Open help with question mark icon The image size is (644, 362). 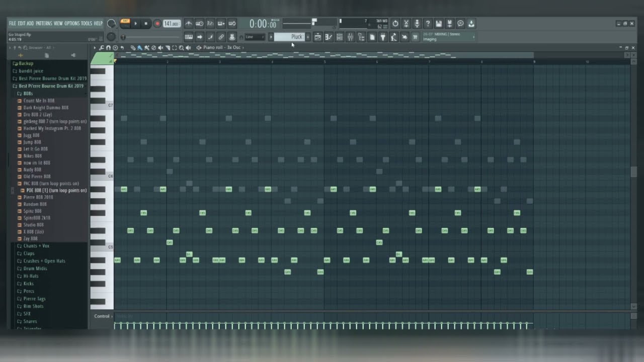(428, 24)
